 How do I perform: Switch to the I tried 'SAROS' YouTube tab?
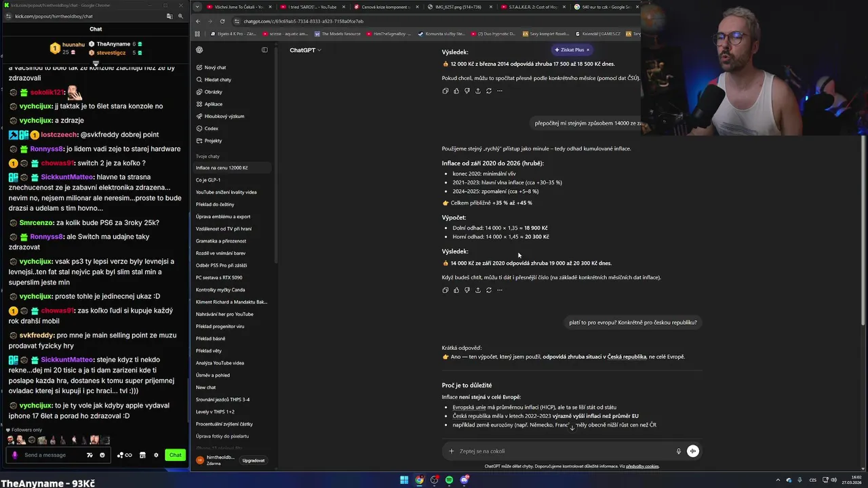click(x=311, y=7)
